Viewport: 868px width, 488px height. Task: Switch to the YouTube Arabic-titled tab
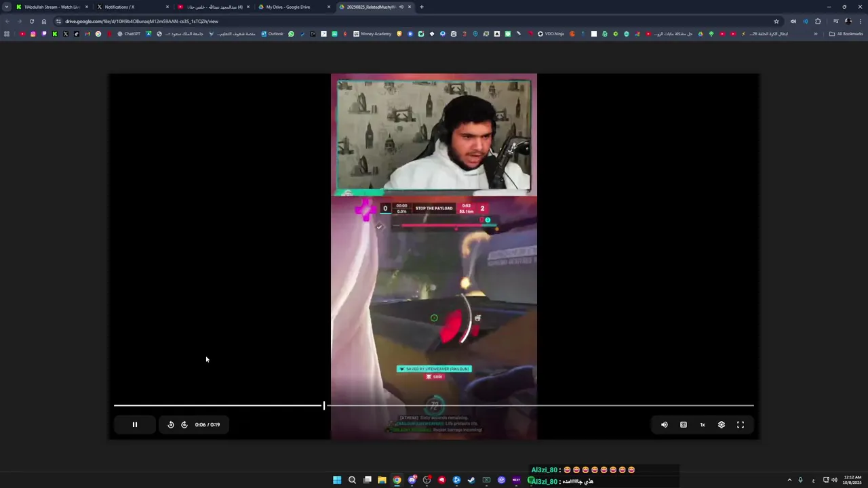coord(212,7)
